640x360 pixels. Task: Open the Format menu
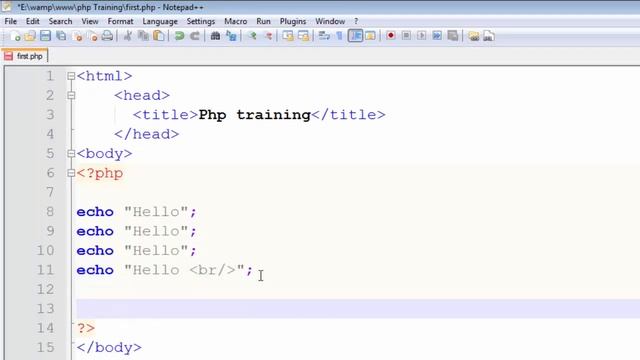pos(120,21)
